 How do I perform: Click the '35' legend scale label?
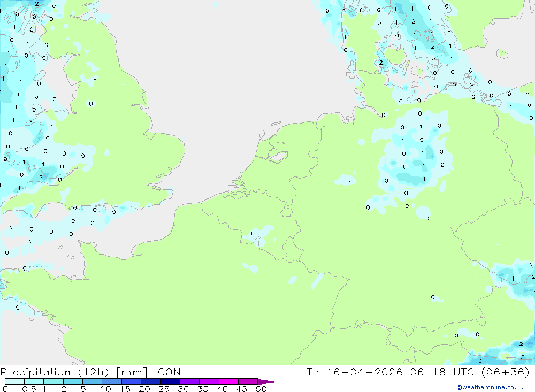203,389
